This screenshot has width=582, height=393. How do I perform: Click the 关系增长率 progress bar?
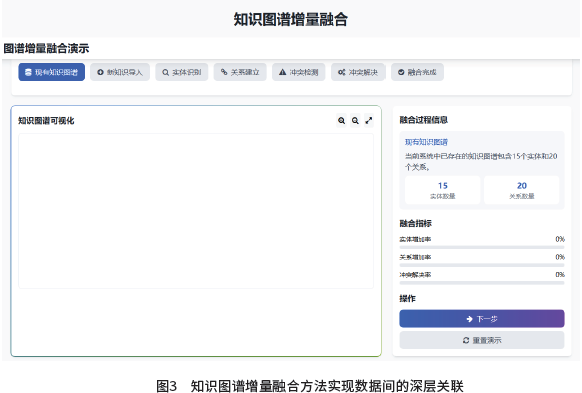(482, 265)
